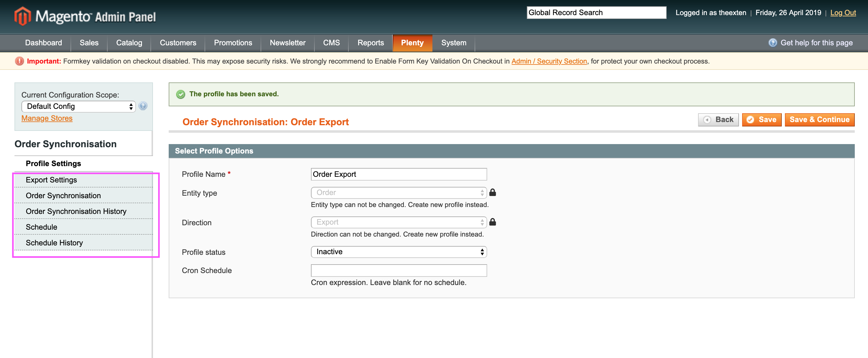Screen dimensions: 868x358
Task: Click the Cron expression hint text
Action: [x=388, y=282]
